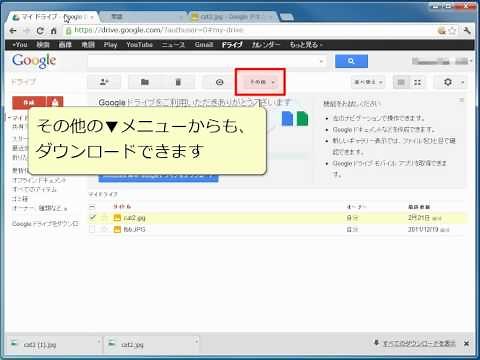
Task: Click the red upload button beside Create
Action: (55, 103)
